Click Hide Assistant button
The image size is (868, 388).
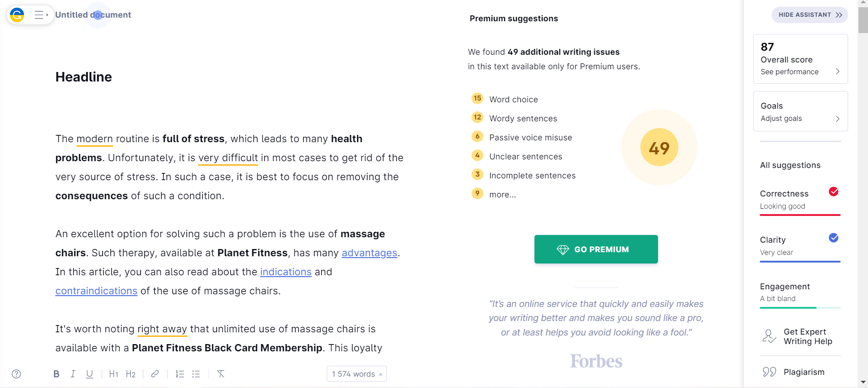(810, 15)
